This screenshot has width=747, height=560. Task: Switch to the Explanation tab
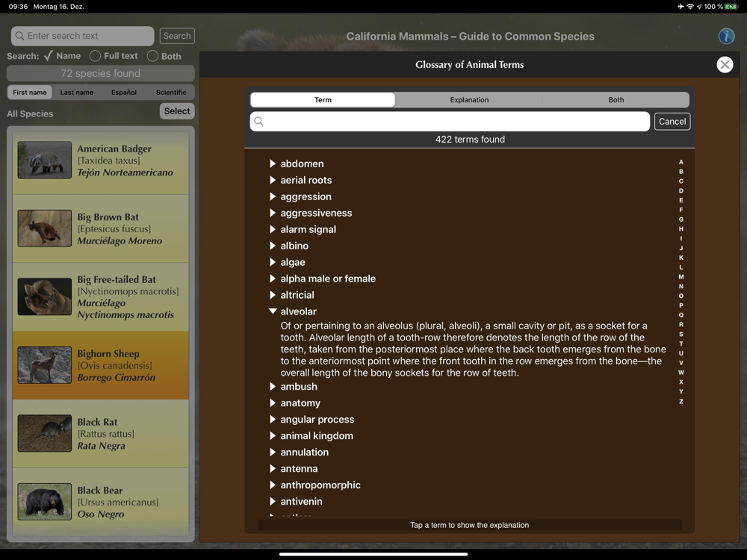click(469, 99)
